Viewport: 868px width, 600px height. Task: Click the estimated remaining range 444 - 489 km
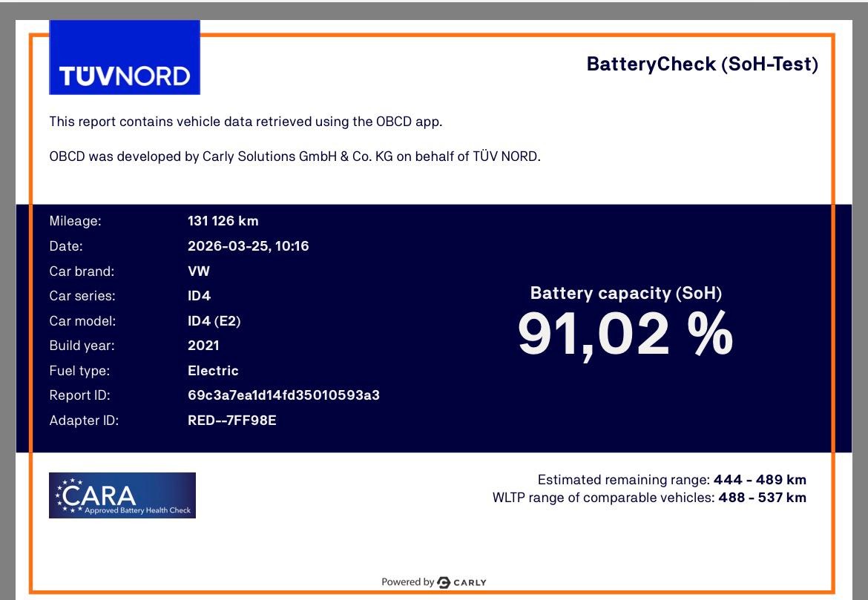click(x=759, y=480)
